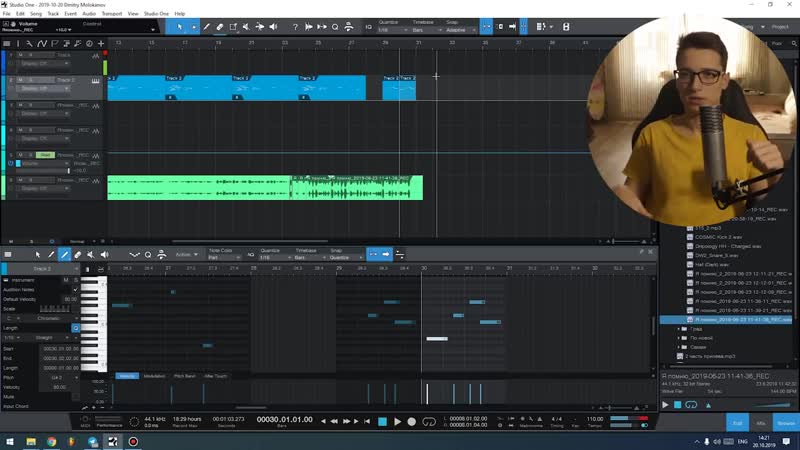Open the Action dropdown in music editor

[187, 254]
